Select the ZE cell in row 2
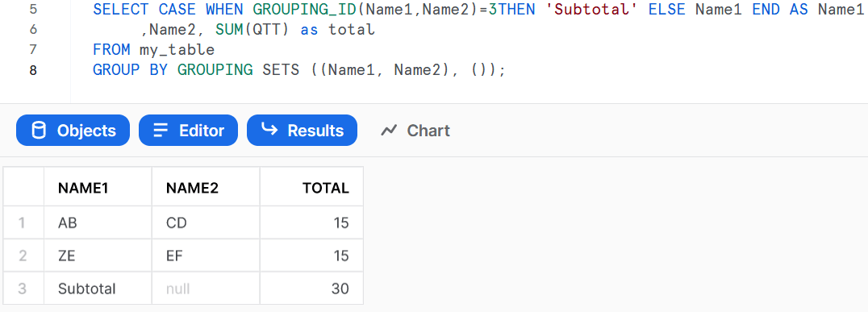This screenshot has width=868, height=312. [x=98, y=256]
